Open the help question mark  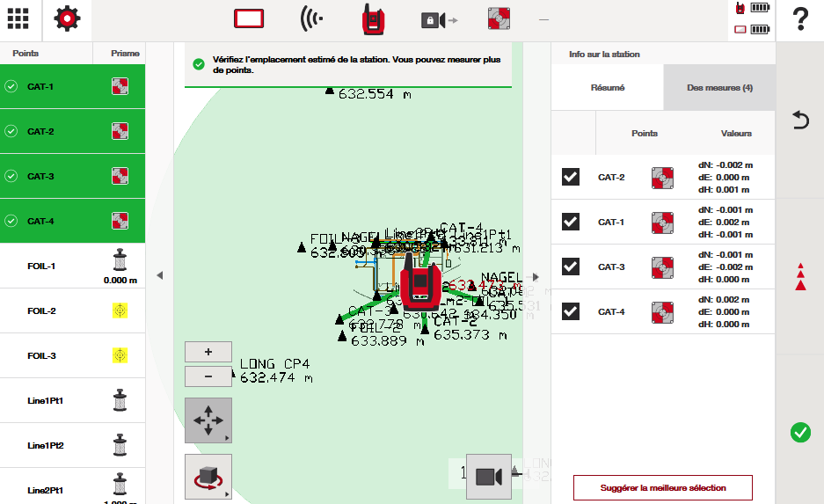tap(800, 18)
